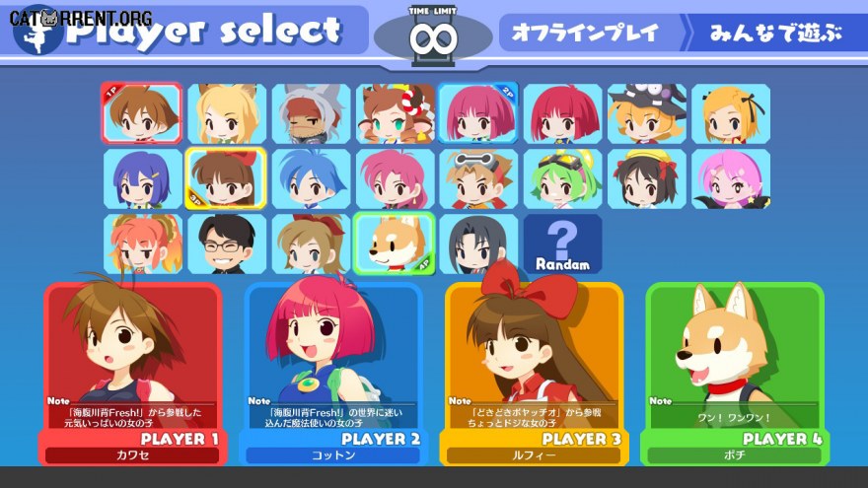Click the PLAYER 1 カワセ card
Viewport: 868px width, 488px height.
tap(133, 374)
